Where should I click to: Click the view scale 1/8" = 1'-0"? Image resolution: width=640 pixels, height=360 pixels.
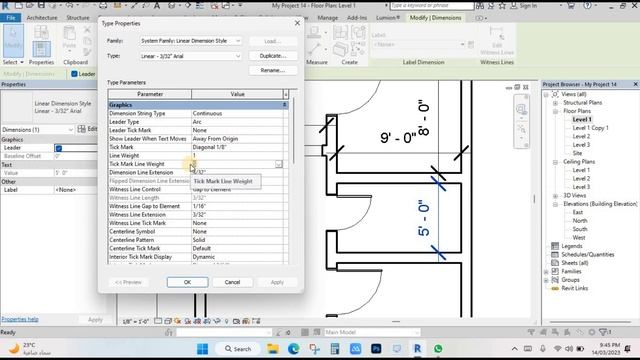pos(136,321)
